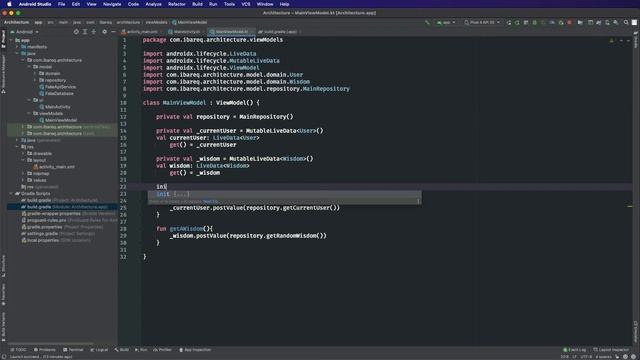This screenshot has height=360, width=640.
Task: Expand the values folder
Action: coord(23,180)
